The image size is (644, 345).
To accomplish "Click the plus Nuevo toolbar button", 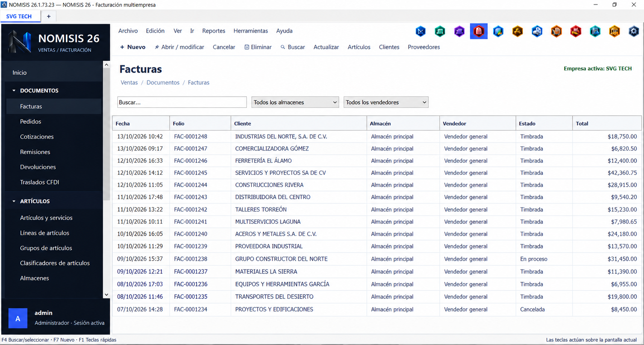I will click(133, 47).
